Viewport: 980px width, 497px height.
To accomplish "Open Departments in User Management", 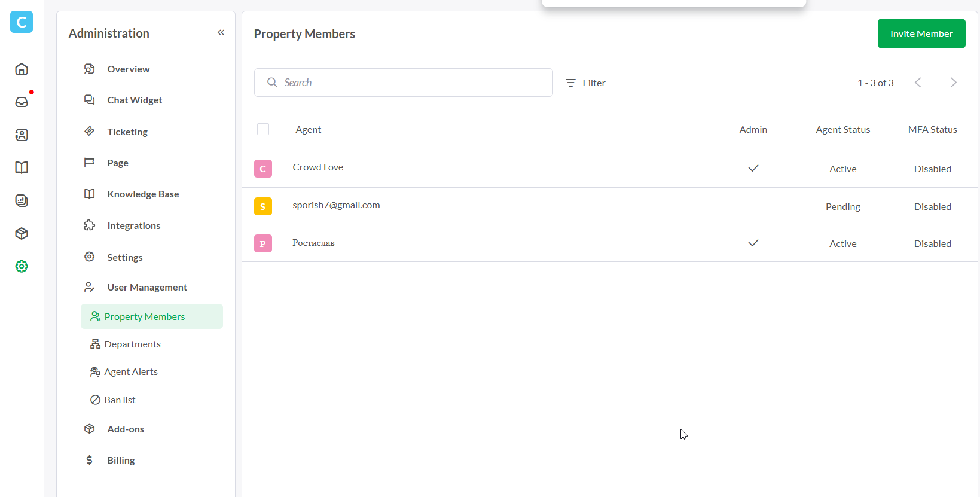I will coord(132,344).
